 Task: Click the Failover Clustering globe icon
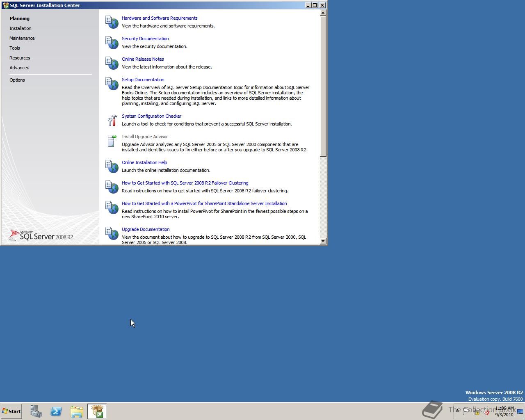[112, 187]
